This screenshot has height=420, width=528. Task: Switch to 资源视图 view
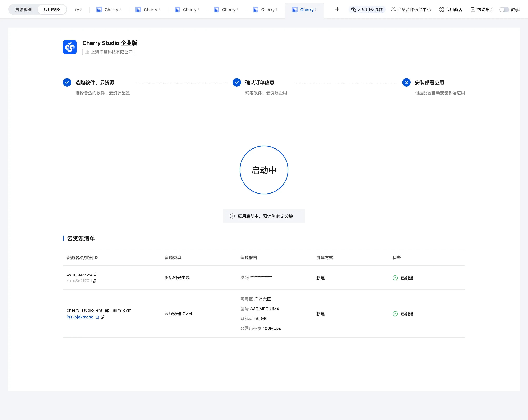pyautogui.click(x=23, y=10)
